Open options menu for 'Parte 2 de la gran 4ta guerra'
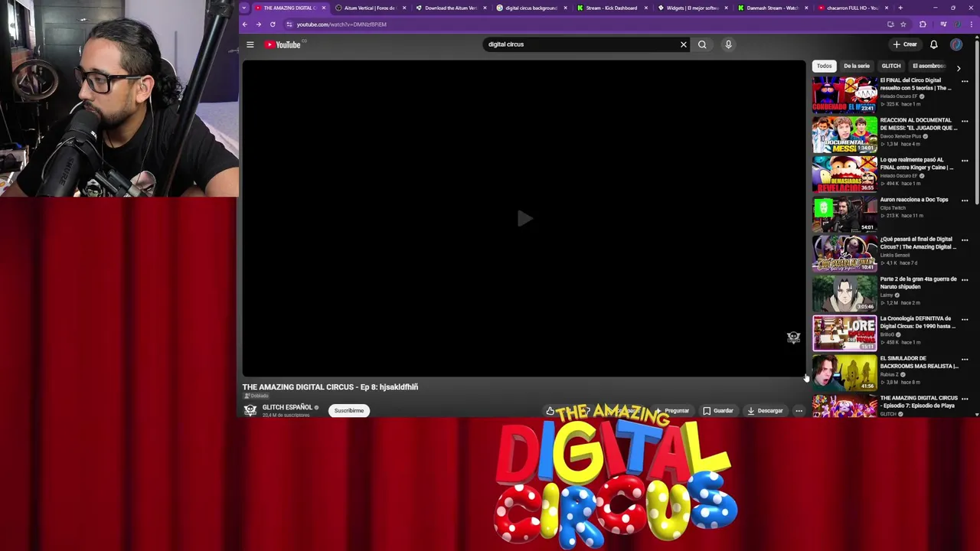 (x=965, y=280)
